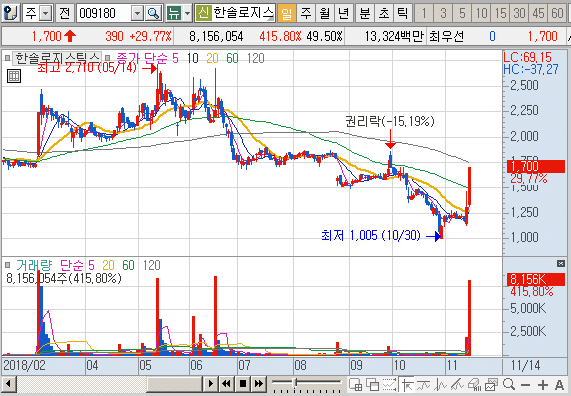Stop the chart replay
Screen dimensions: 571x396
point(243,384)
